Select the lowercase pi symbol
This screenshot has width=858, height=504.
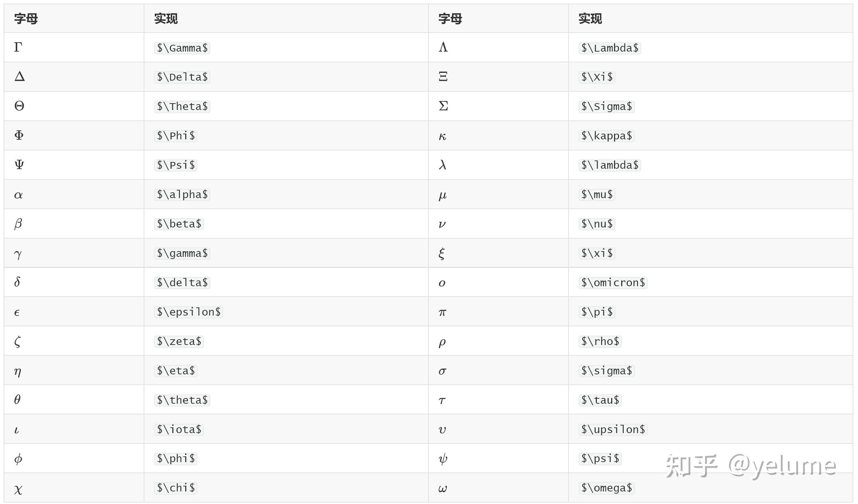click(442, 312)
